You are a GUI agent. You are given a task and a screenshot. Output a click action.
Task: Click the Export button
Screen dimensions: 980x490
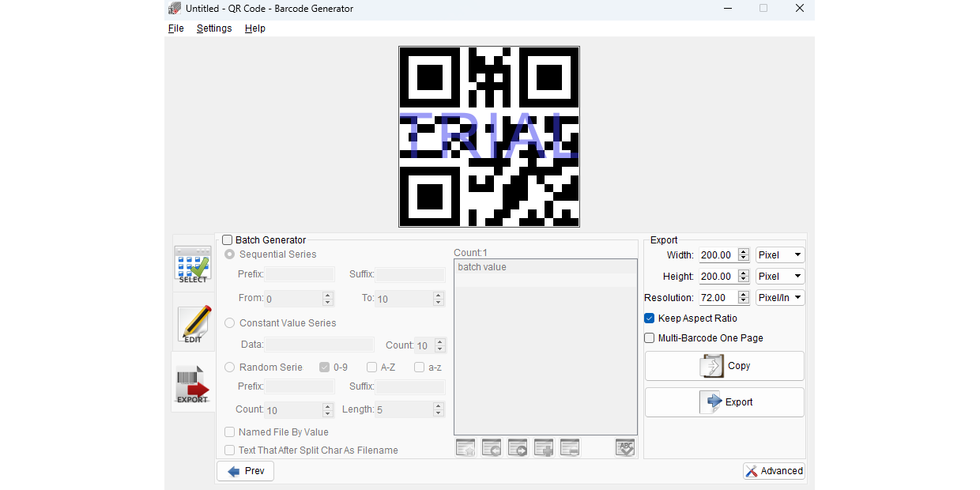point(724,401)
